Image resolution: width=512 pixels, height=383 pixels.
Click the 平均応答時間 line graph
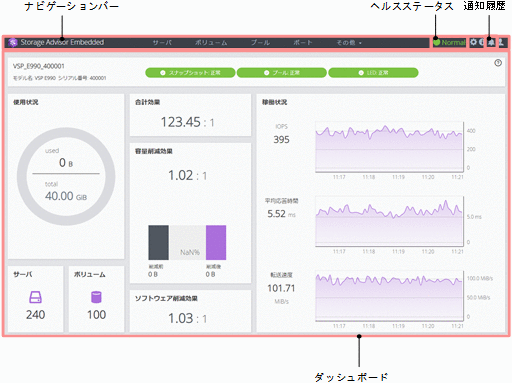point(389,221)
